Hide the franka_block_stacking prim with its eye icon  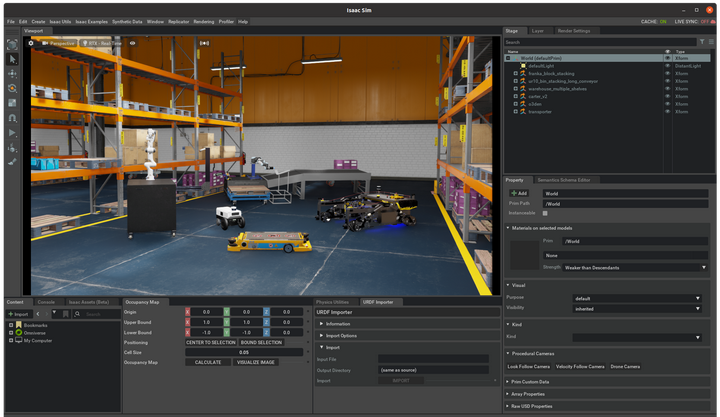click(x=668, y=73)
